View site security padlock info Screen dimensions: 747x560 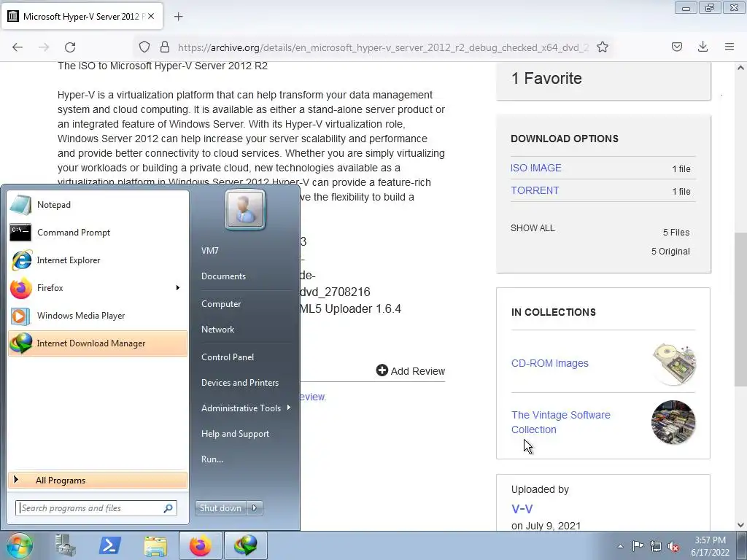(165, 47)
